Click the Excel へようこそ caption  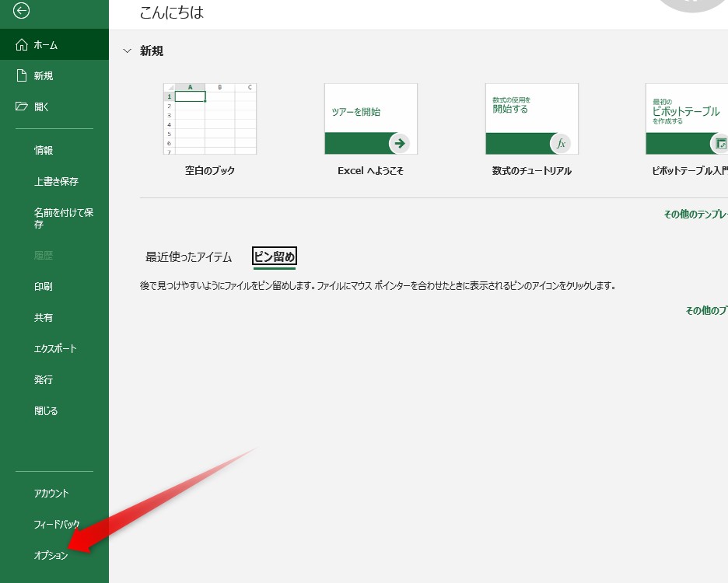(370, 170)
